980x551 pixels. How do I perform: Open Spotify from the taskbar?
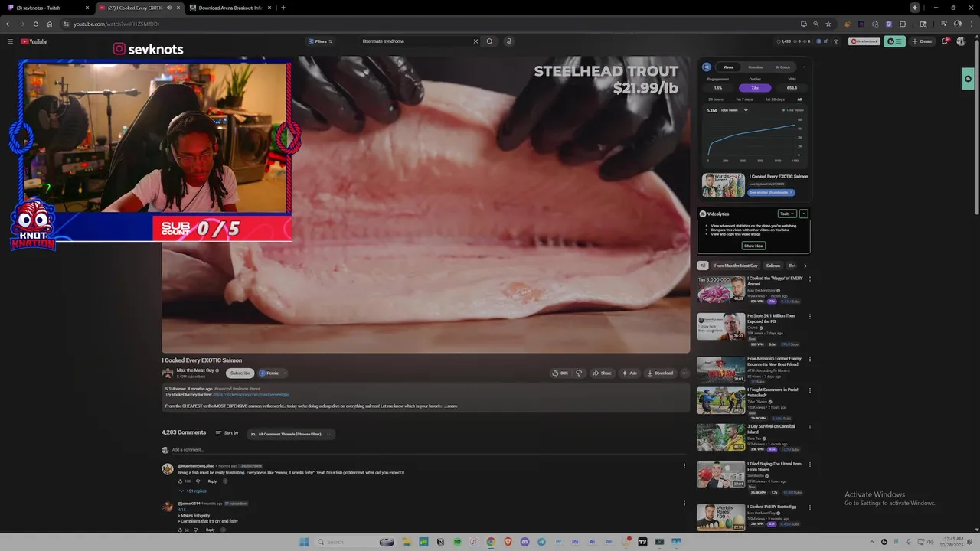[457, 542]
